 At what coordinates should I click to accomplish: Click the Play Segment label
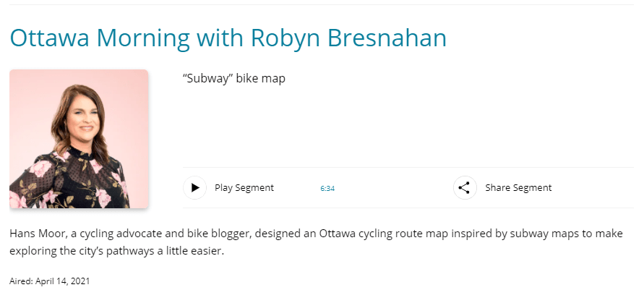pos(244,188)
